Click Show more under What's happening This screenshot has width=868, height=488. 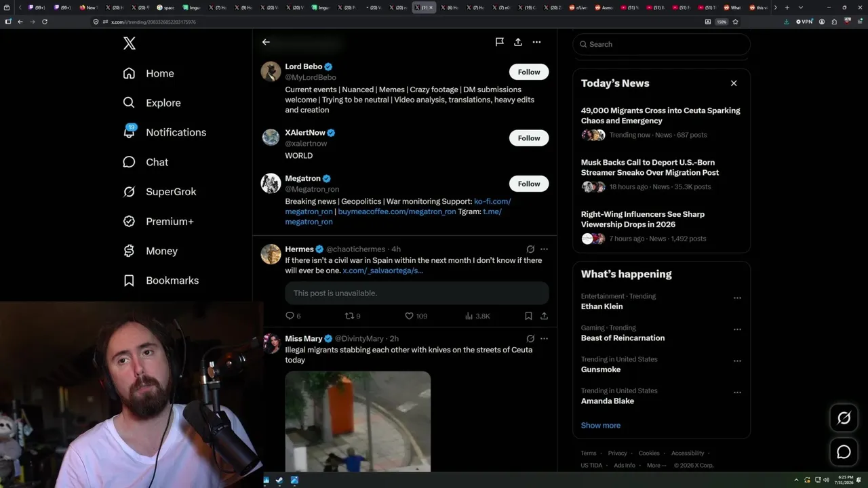(x=601, y=426)
